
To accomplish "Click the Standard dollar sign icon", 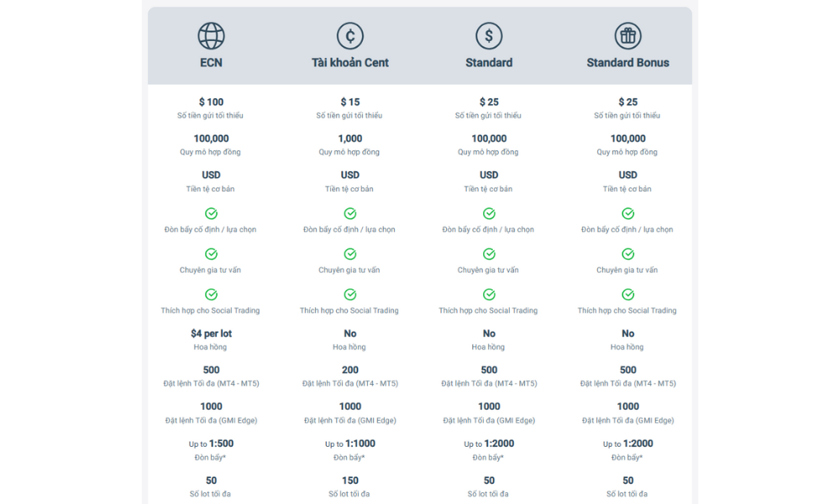I will click(489, 36).
